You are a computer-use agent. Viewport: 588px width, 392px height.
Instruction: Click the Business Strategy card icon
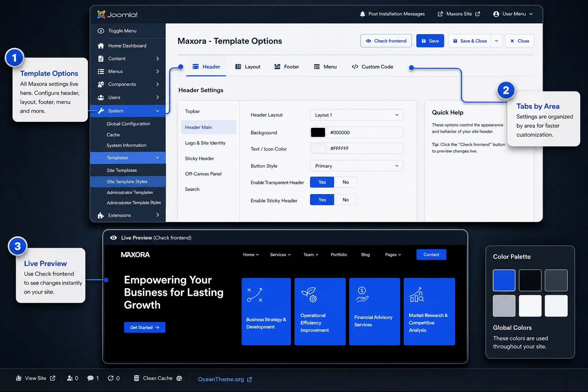click(x=255, y=295)
